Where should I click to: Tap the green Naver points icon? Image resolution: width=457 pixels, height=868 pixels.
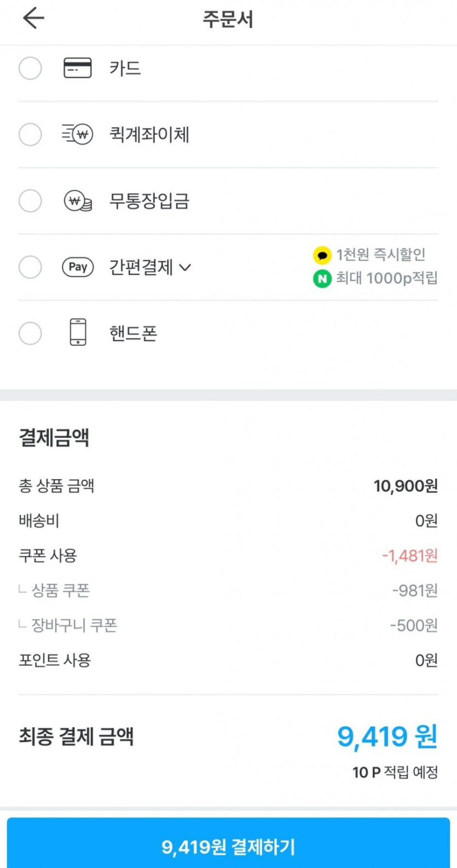click(x=322, y=279)
